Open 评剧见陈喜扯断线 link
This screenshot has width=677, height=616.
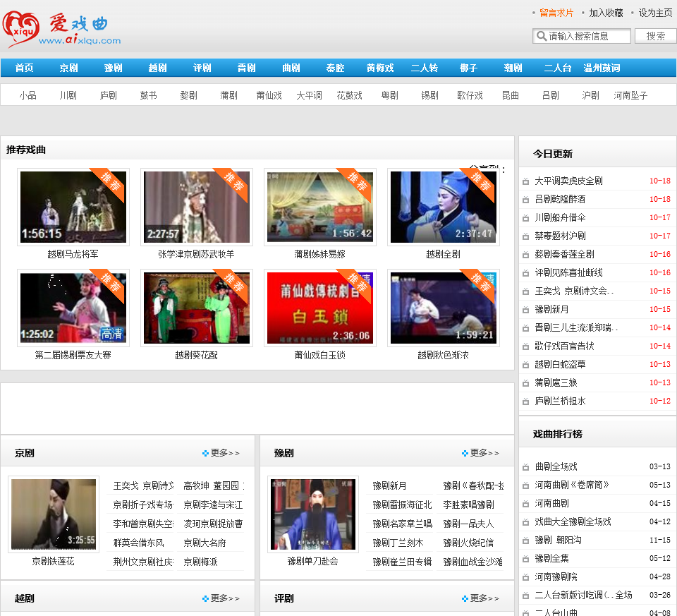[x=568, y=272]
